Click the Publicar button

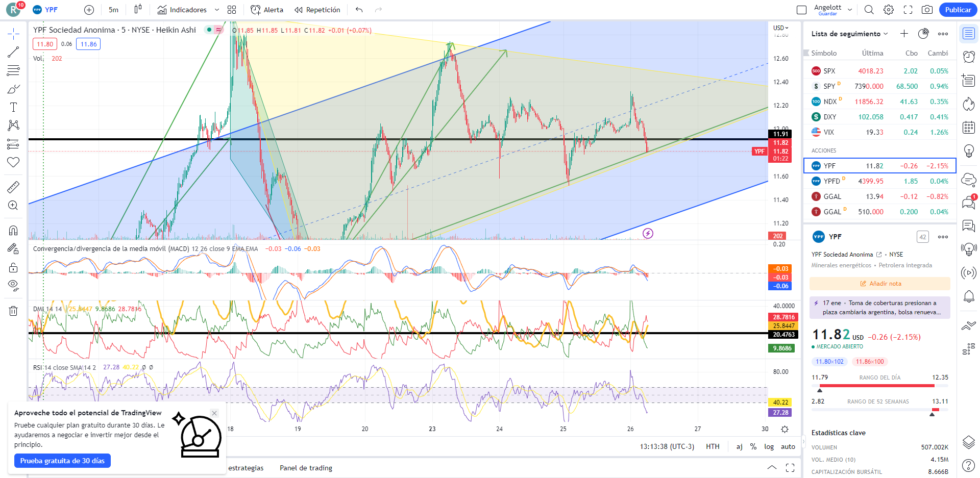click(958, 10)
